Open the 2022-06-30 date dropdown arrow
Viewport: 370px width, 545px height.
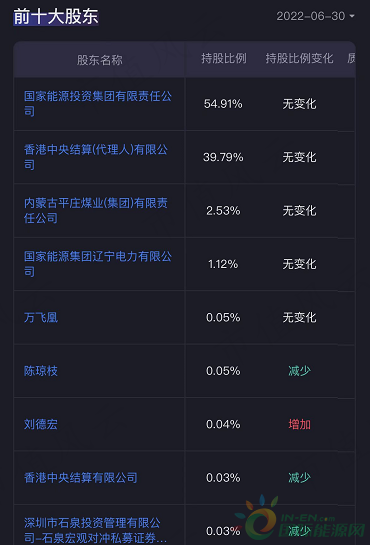coord(352,16)
